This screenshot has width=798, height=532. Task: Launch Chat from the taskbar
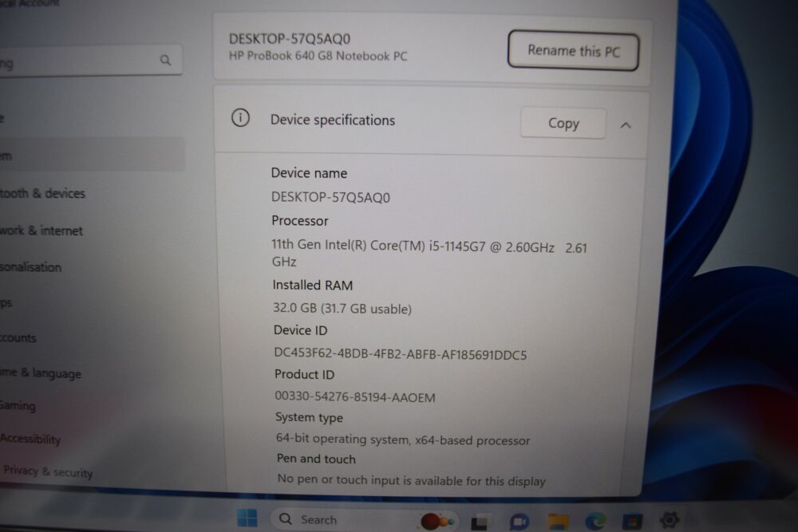tap(519, 522)
